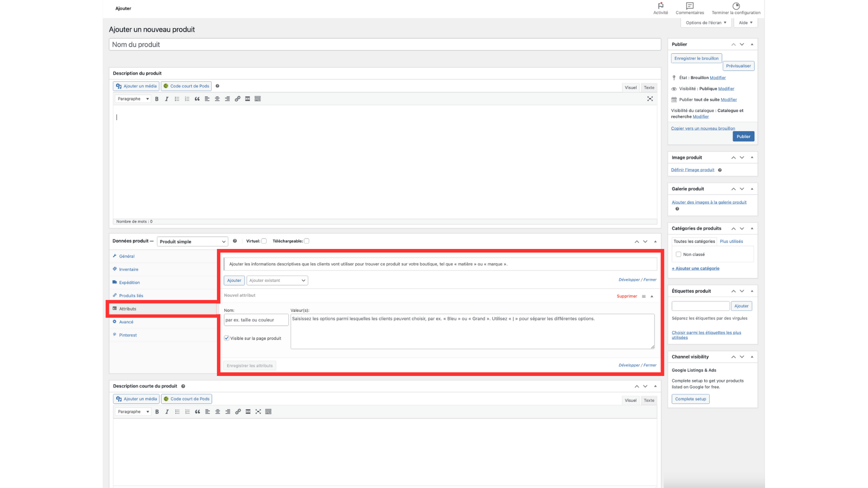Click the Nom du produit field
This screenshot has width=868, height=488.
tap(384, 44)
